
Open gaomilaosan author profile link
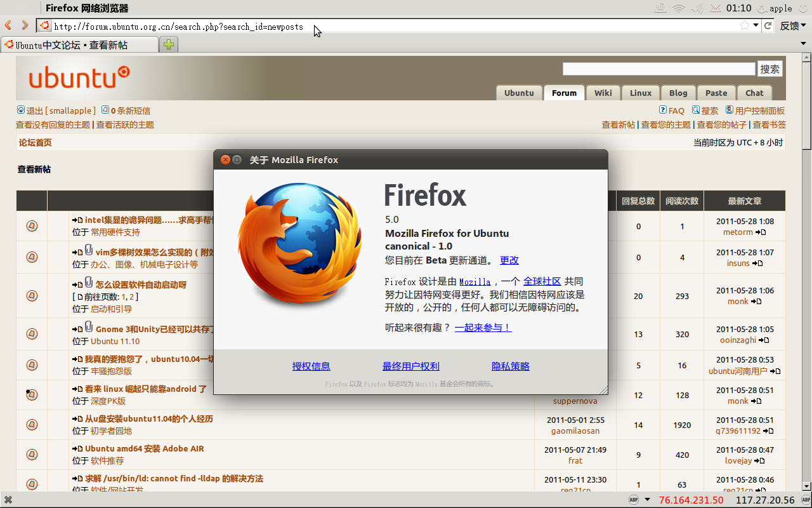click(x=575, y=431)
